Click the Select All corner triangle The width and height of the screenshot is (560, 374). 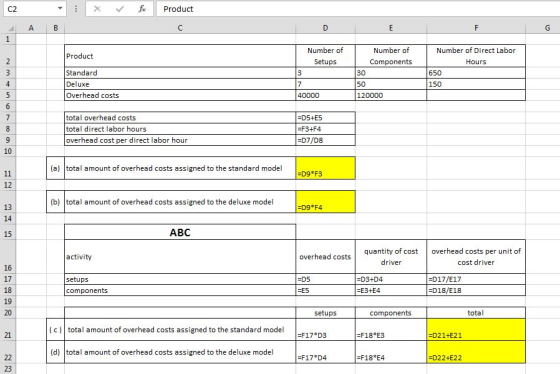(11, 28)
